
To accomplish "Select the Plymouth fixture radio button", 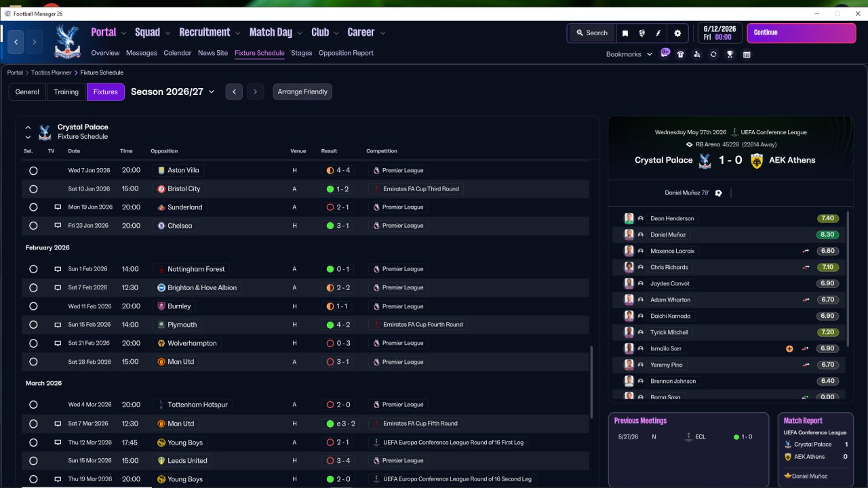I will (x=33, y=325).
